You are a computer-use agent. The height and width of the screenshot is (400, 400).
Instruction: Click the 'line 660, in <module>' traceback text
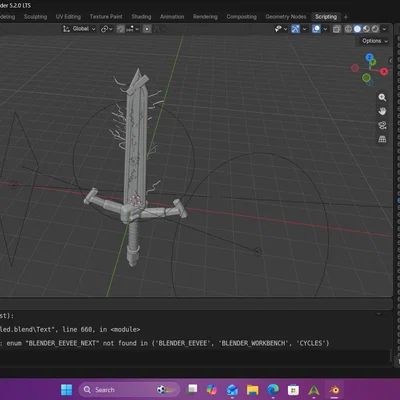(101, 329)
